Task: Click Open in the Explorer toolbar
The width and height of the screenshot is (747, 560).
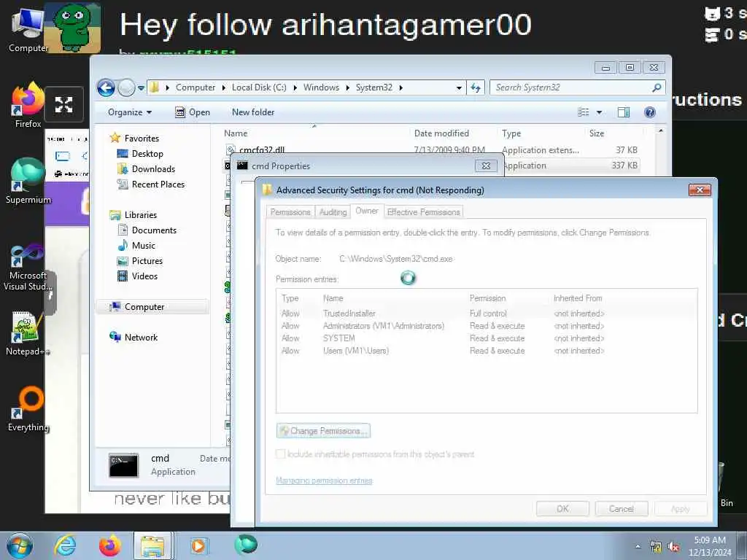Action: pyautogui.click(x=193, y=112)
